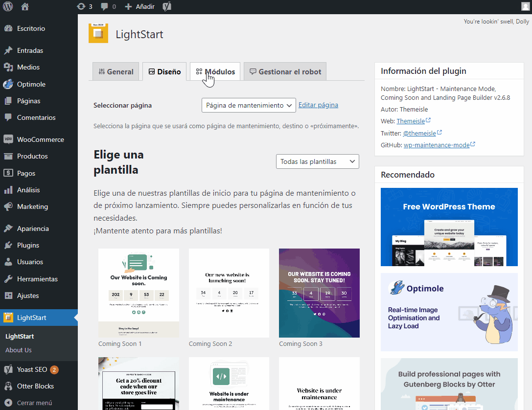Click the Añadir plus button in the admin bar
Viewport: 532px width, 410px height.
click(139, 6)
